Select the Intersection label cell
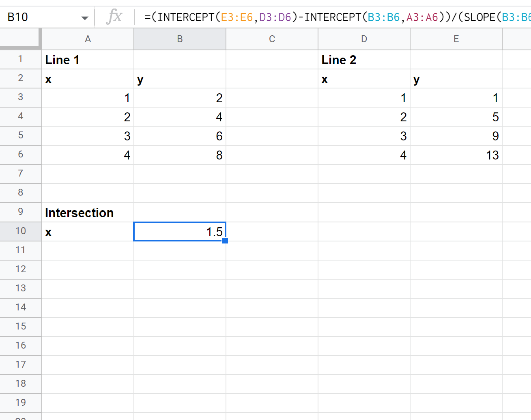 click(88, 213)
